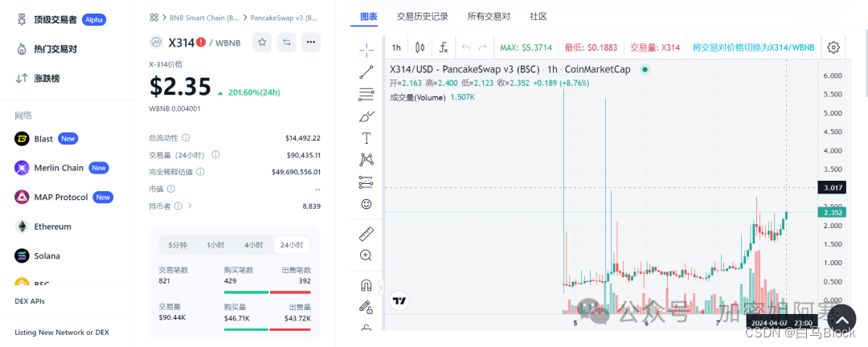868x347 pixels.
Task: Click the 最低: $0.1883 label
Action: 591,47
